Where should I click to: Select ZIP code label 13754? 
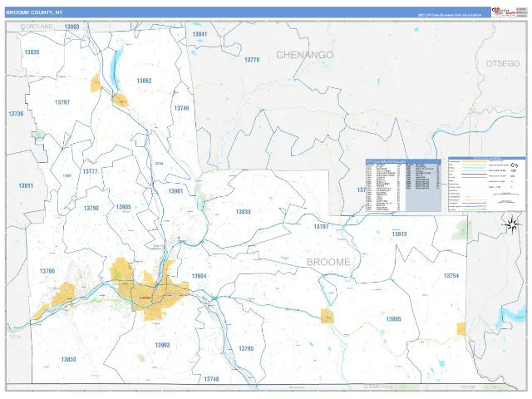[x=451, y=276]
